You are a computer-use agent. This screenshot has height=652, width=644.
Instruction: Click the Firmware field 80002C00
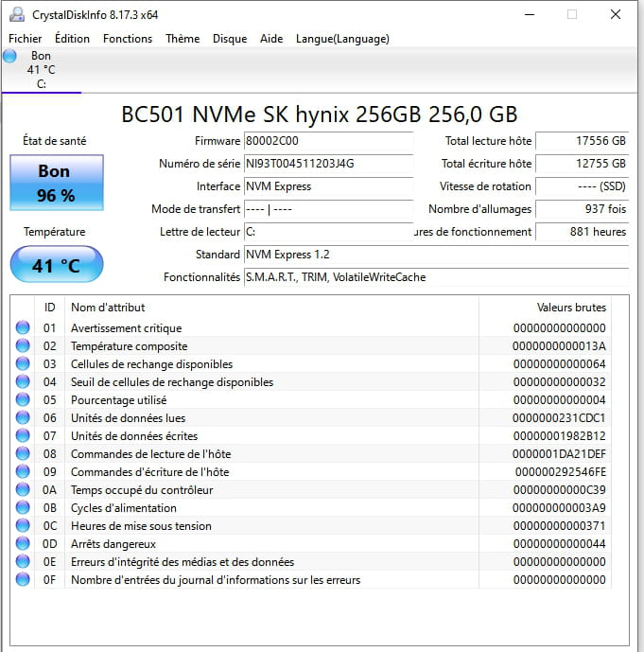point(328,141)
